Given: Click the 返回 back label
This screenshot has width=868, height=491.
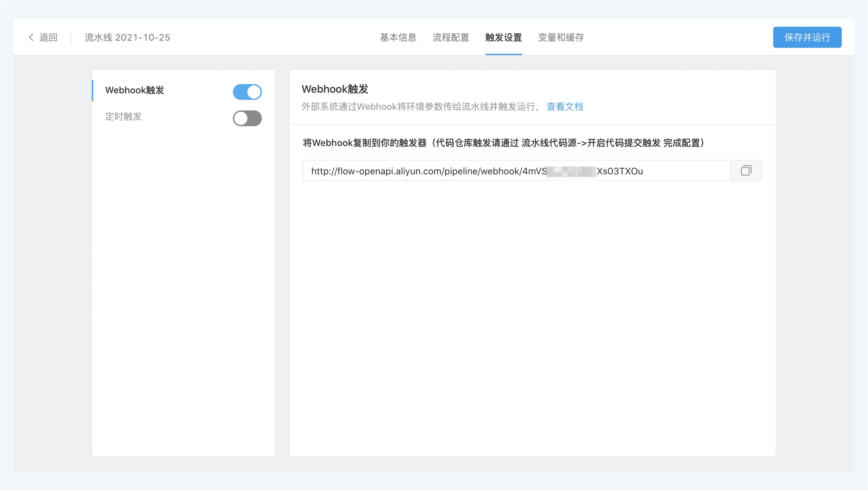Looking at the screenshot, I should pos(48,37).
